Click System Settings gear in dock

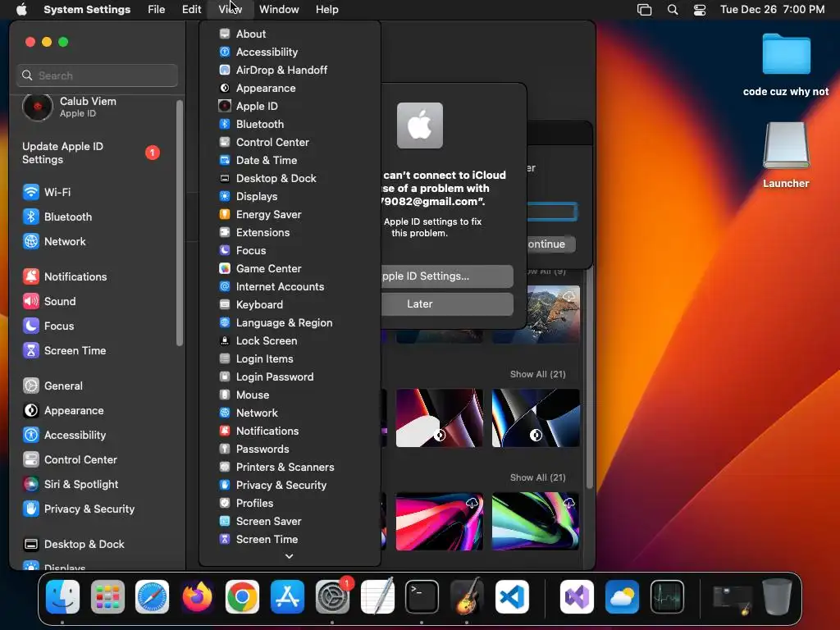tap(332, 596)
